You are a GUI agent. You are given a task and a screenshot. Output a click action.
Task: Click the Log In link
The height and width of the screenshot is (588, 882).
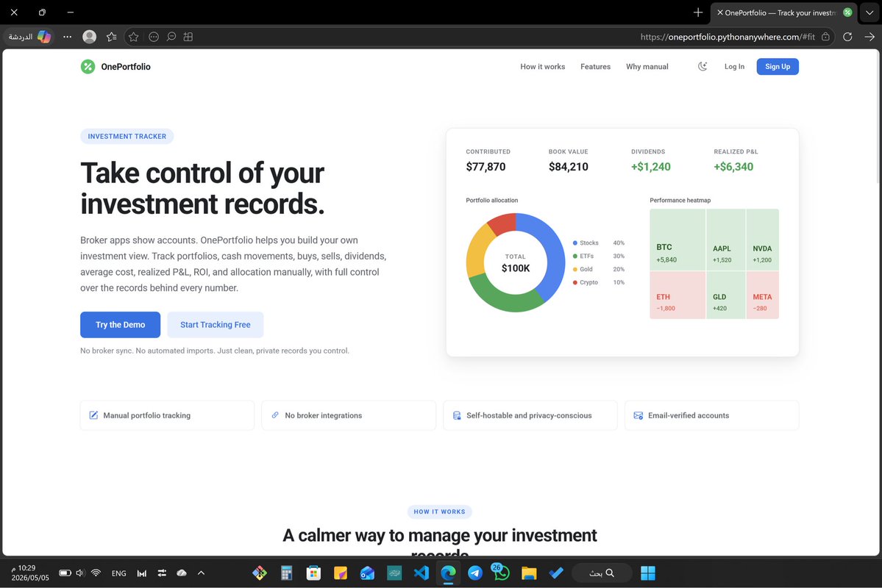pyautogui.click(x=734, y=66)
